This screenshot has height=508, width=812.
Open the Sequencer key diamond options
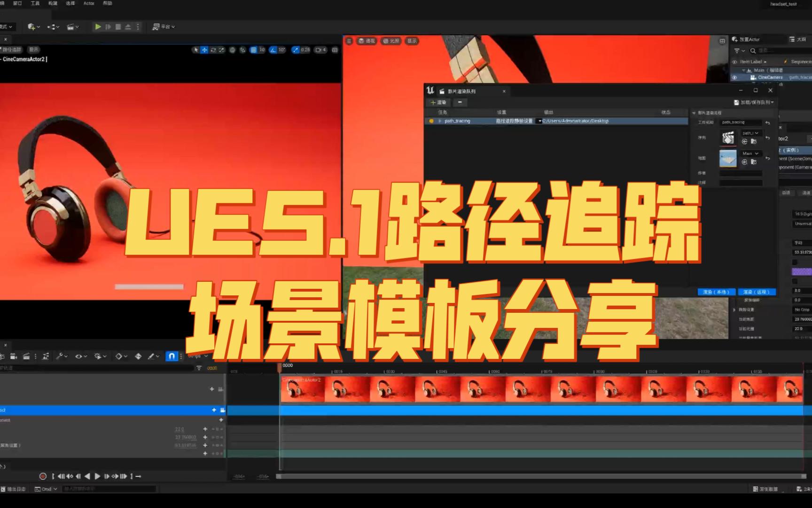(121, 357)
